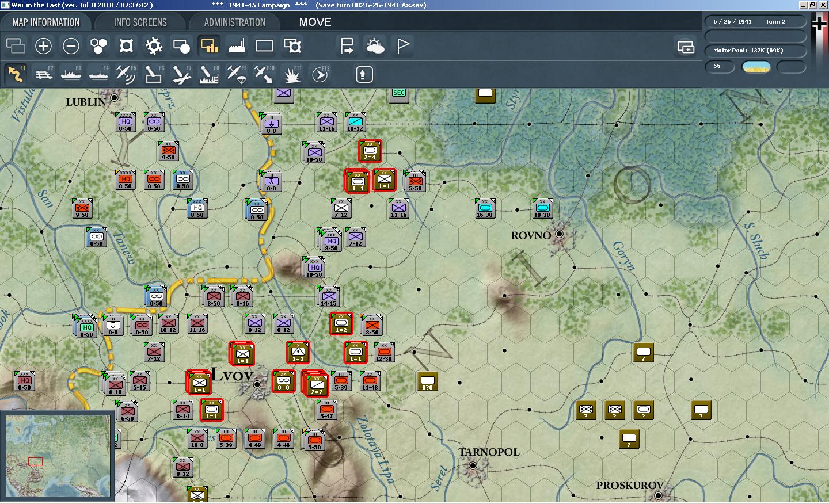Click the PROSKUROV city marker
Viewport: 829px width, 504px height.
click(x=658, y=495)
